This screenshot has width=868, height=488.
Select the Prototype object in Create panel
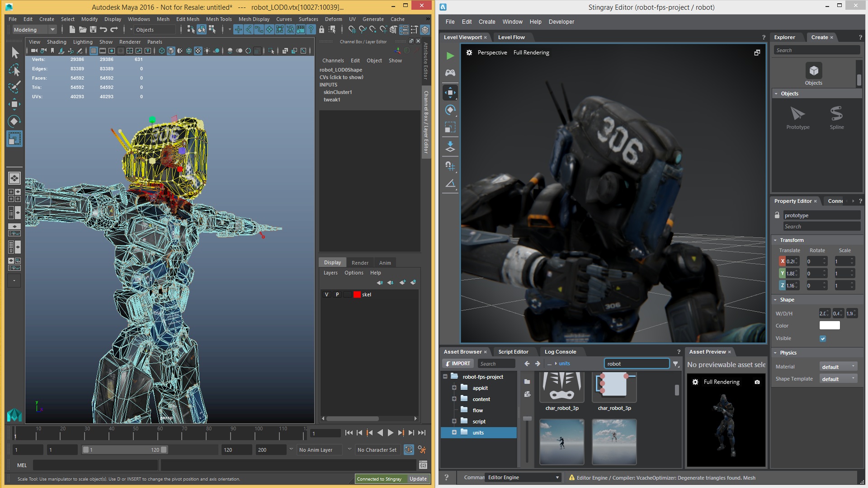[x=798, y=118]
